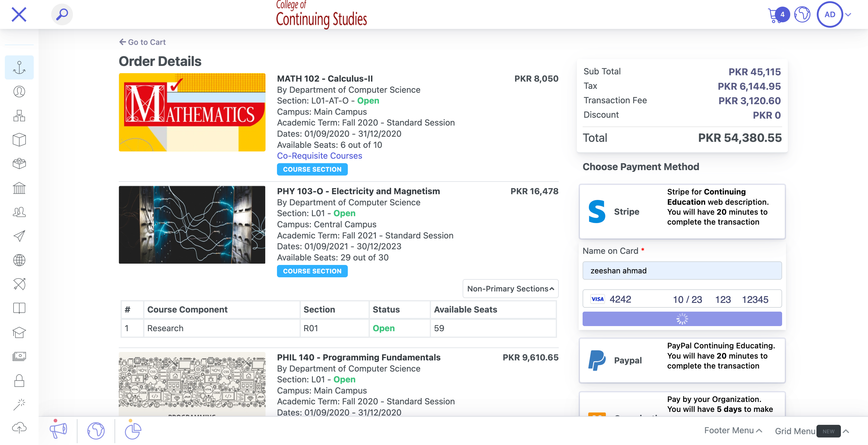The height and width of the screenshot is (445, 868).
Task: Click the loading pay button
Action: 682,319
